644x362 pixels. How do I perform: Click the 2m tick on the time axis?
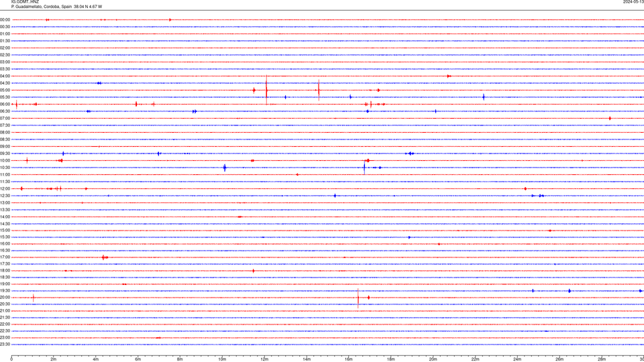[x=54, y=359]
